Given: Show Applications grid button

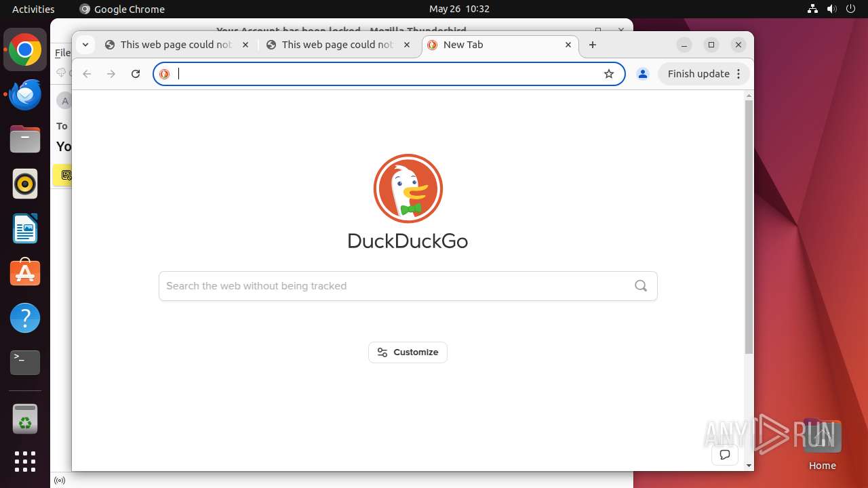Looking at the screenshot, I should tap(25, 462).
